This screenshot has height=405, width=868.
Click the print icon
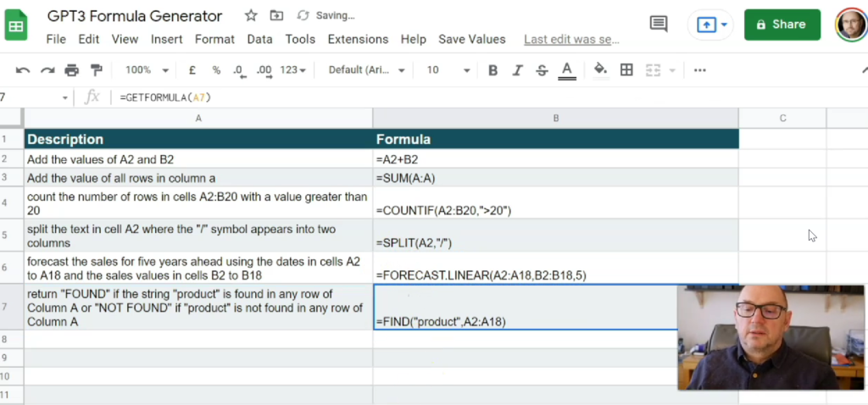pos(72,70)
